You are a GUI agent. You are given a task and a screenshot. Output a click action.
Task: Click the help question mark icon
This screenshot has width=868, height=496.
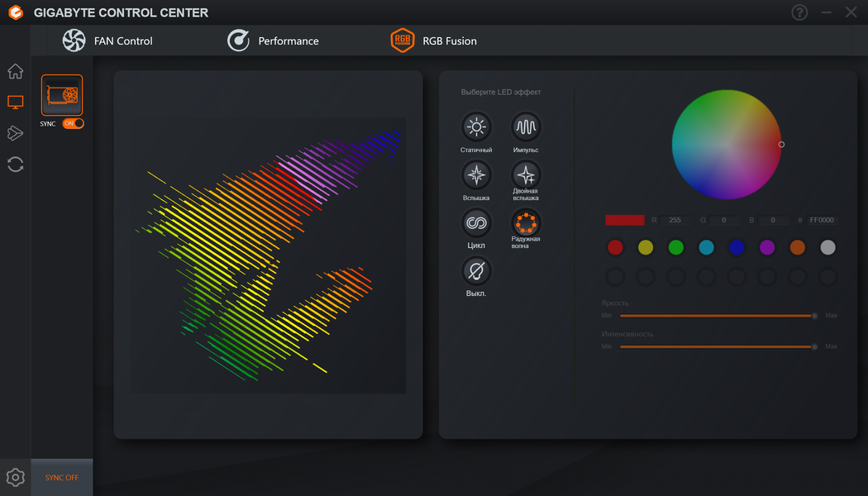point(799,12)
